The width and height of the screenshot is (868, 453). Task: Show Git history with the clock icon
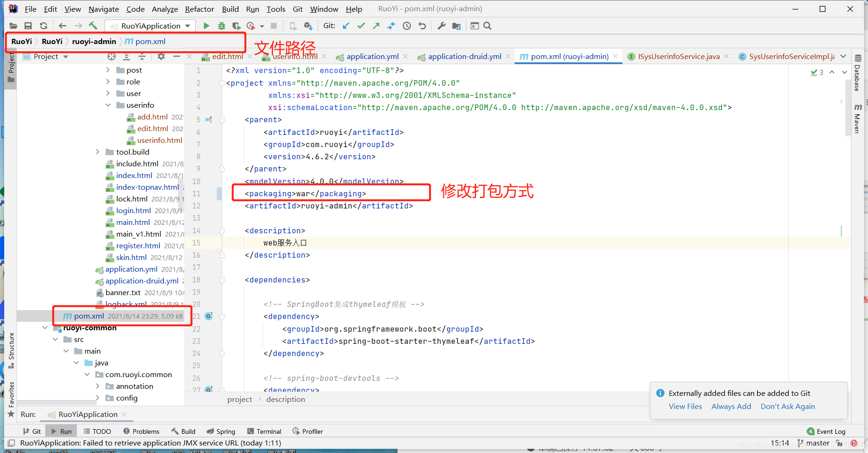[407, 26]
